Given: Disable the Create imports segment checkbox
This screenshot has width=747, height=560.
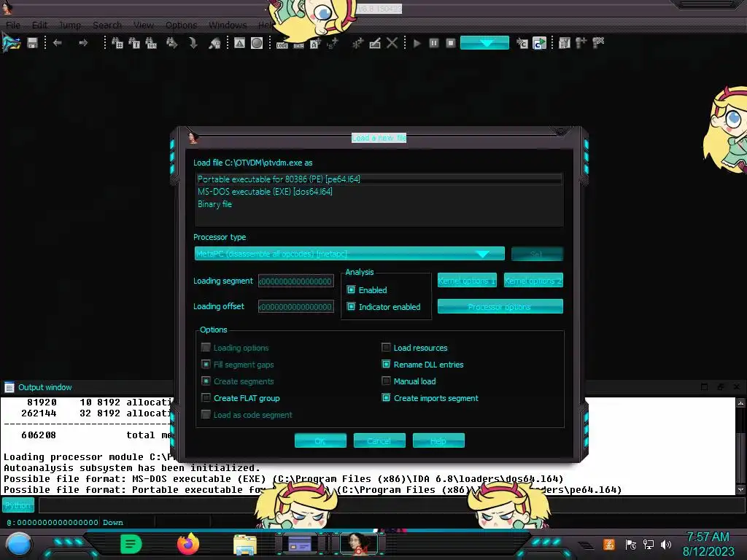Looking at the screenshot, I should click(x=386, y=397).
